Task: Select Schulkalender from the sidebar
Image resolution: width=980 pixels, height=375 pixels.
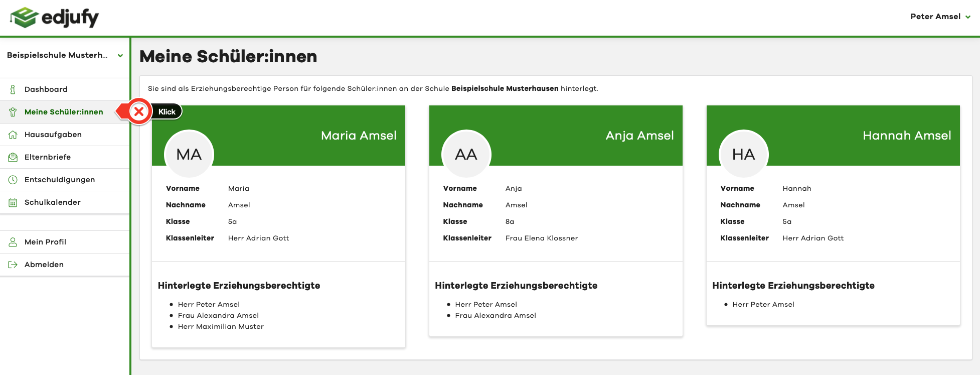Action: click(x=53, y=202)
